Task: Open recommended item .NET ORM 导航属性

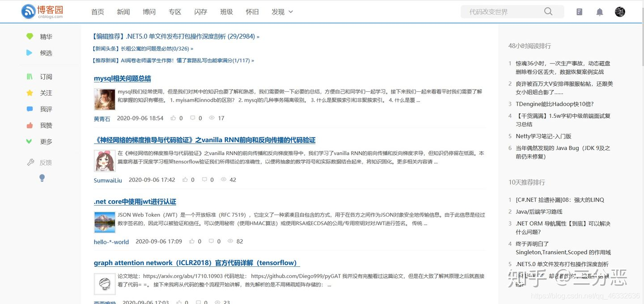Action: (x=563, y=227)
